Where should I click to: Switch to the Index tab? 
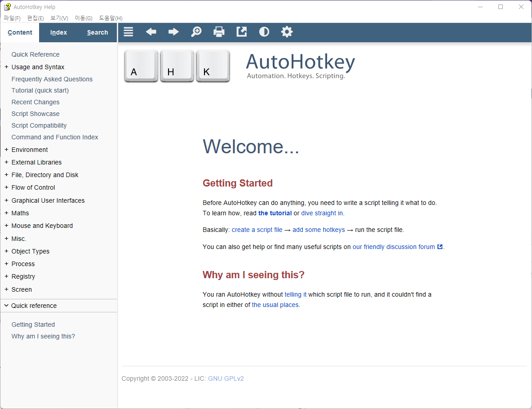point(58,32)
